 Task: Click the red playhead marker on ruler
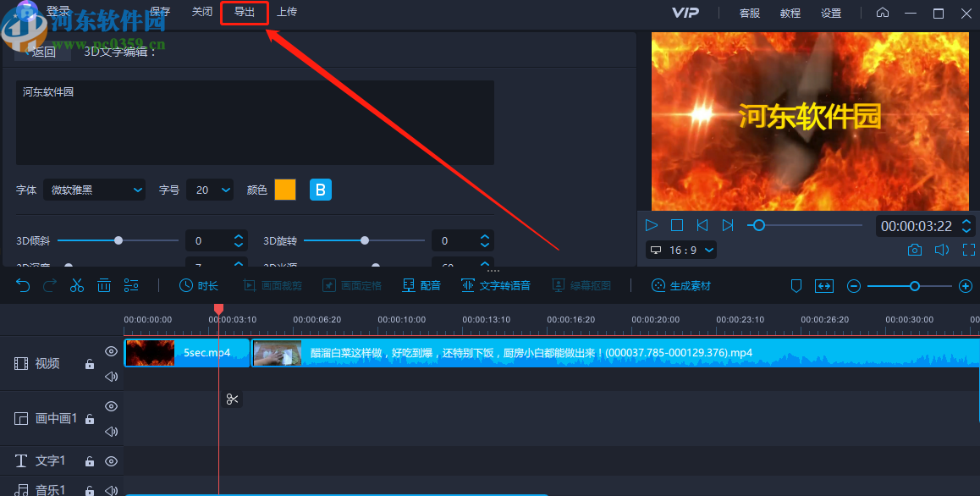(218, 309)
